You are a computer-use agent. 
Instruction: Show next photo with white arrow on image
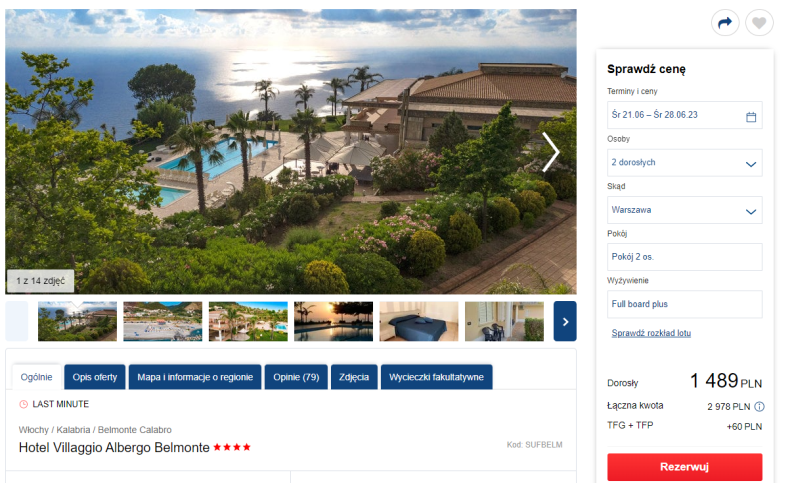551,152
